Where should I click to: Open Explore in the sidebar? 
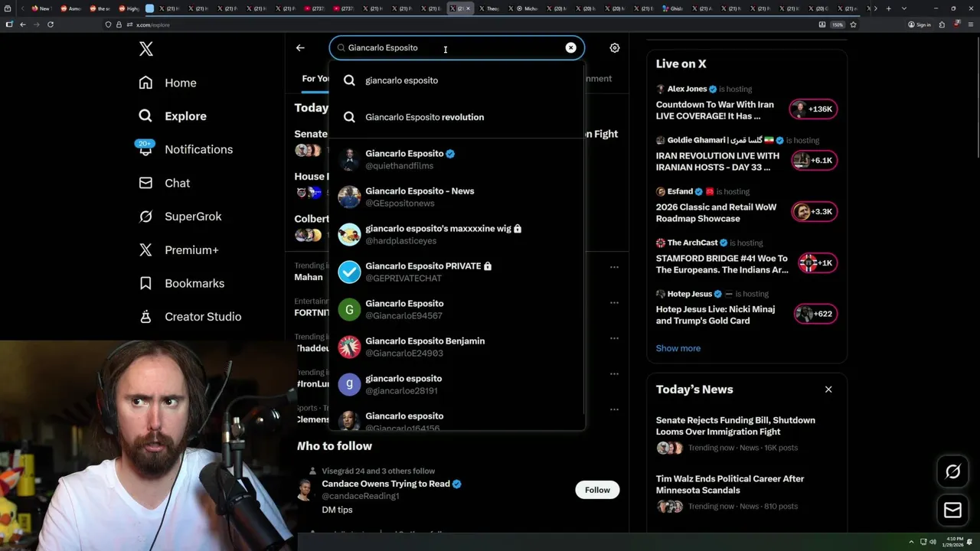(x=173, y=116)
